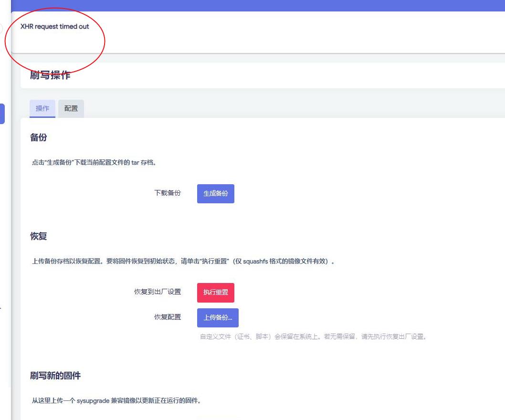Switch to the 操作 tab
This screenshot has width=505, height=420.
(42, 108)
